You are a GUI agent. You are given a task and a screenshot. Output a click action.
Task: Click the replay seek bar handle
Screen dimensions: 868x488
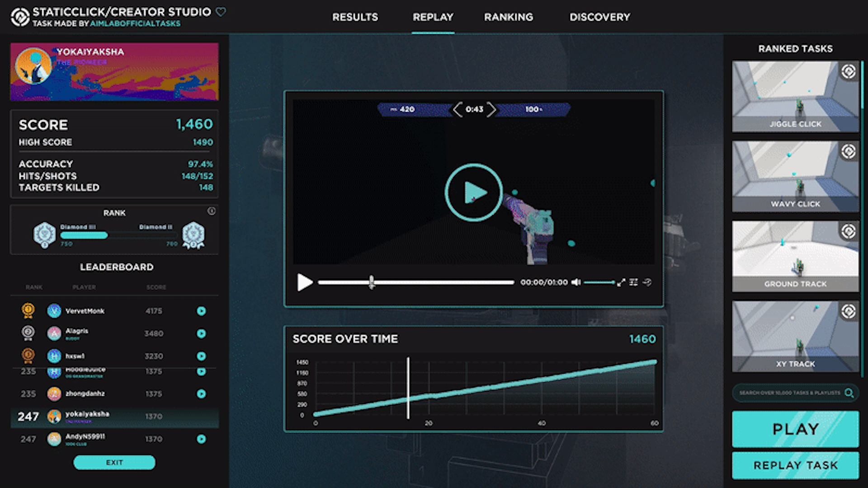pyautogui.click(x=371, y=282)
